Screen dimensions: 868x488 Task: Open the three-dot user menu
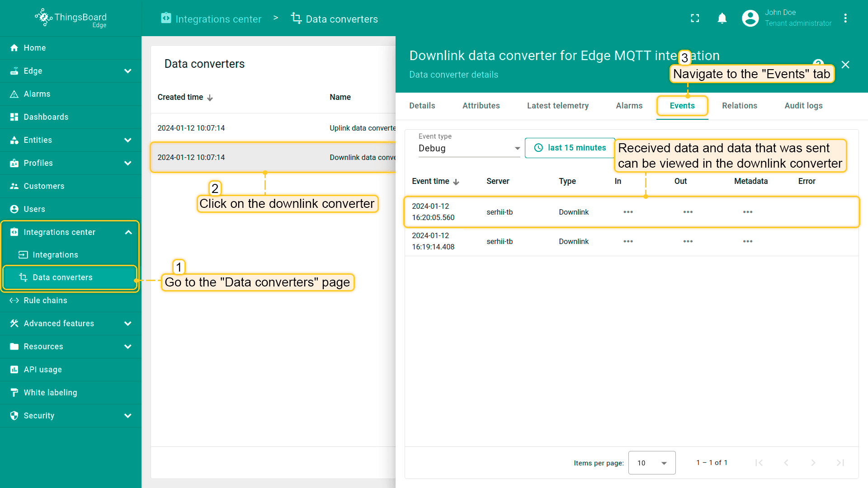tap(845, 18)
